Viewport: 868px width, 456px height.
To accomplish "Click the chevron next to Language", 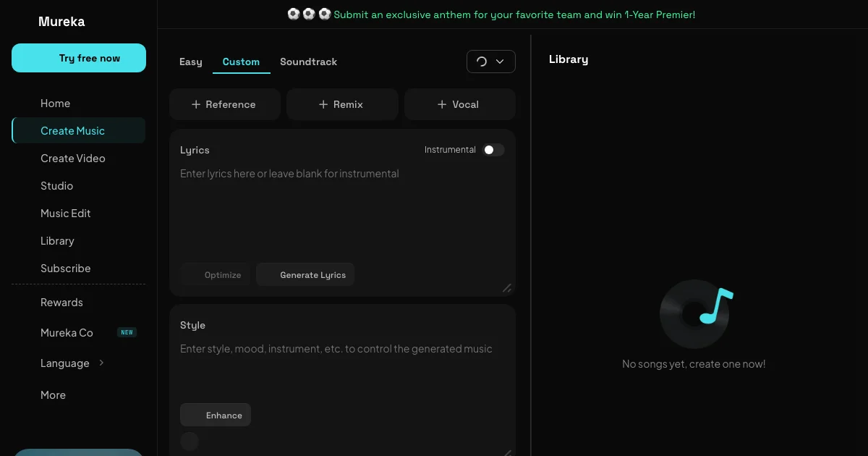I will click(101, 363).
